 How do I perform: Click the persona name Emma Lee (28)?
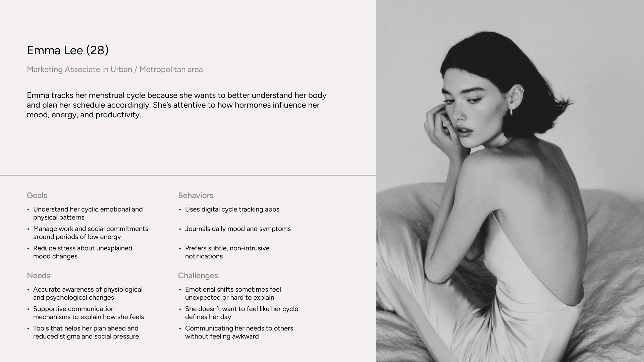click(68, 50)
